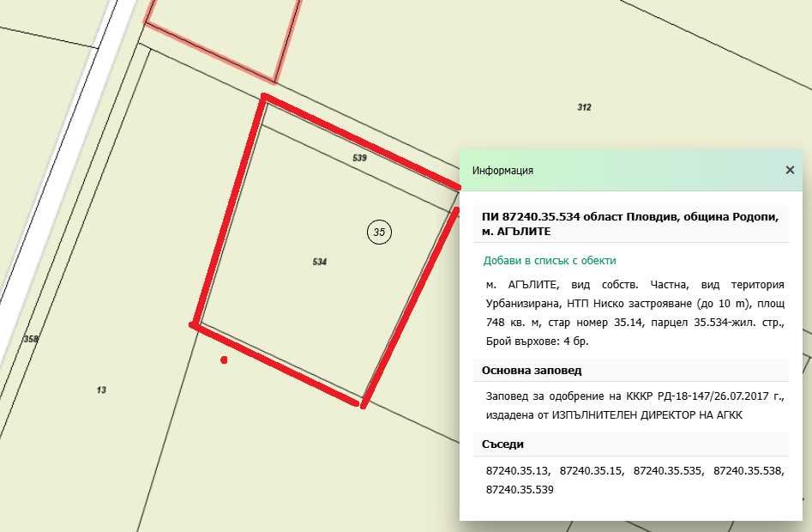The width and height of the screenshot is (812, 532).
Task: Select parcel 539 on the map
Action: point(360,158)
